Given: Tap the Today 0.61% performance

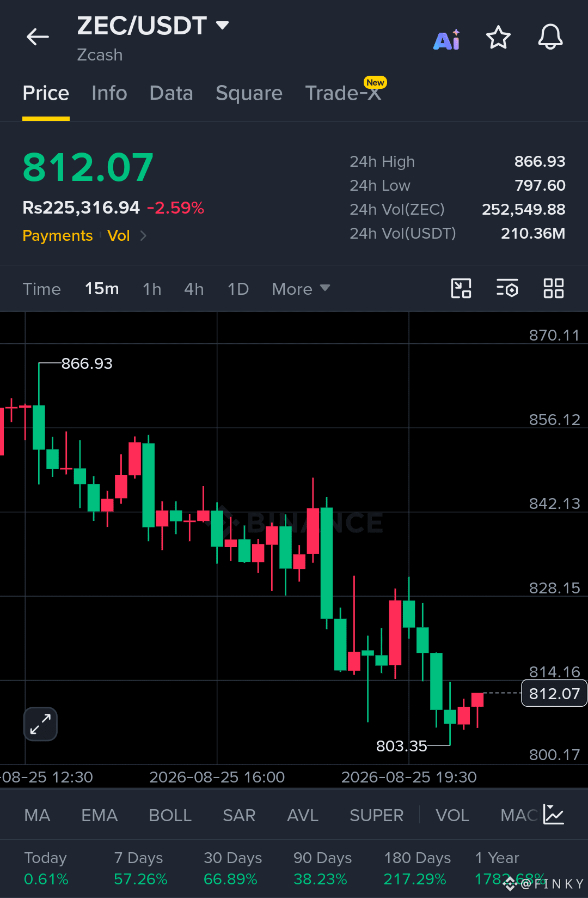Looking at the screenshot, I should click(46, 869).
